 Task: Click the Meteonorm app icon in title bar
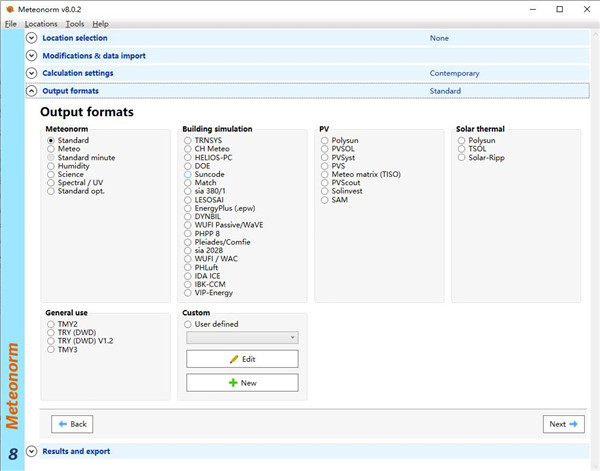(x=9, y=8)
